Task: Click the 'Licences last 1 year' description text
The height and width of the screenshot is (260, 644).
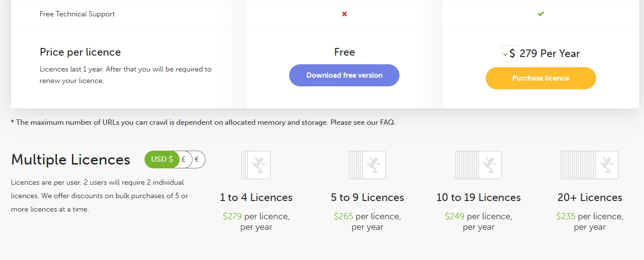Action: tap(126, 75)
